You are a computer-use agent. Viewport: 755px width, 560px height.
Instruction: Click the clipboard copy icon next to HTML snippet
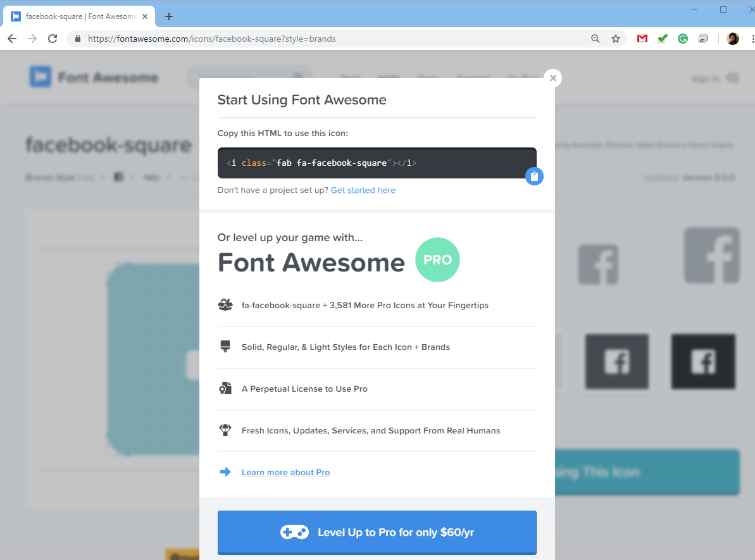535,176
